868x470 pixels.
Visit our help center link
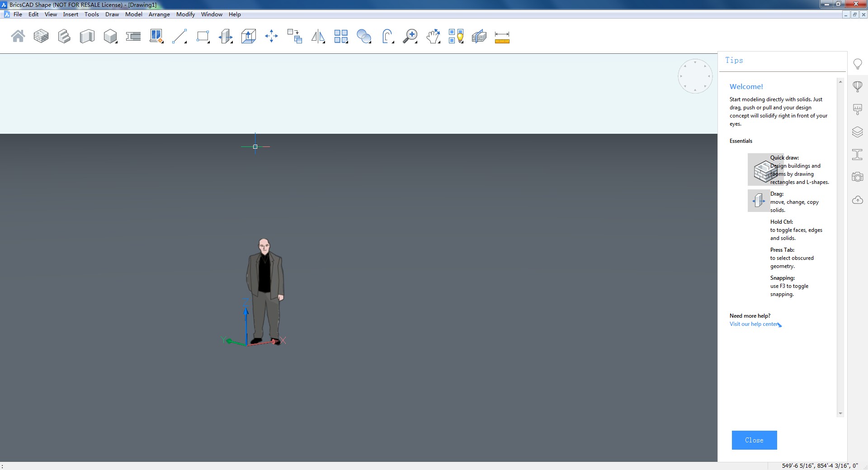pyautogui.click(x=754, y=324)
